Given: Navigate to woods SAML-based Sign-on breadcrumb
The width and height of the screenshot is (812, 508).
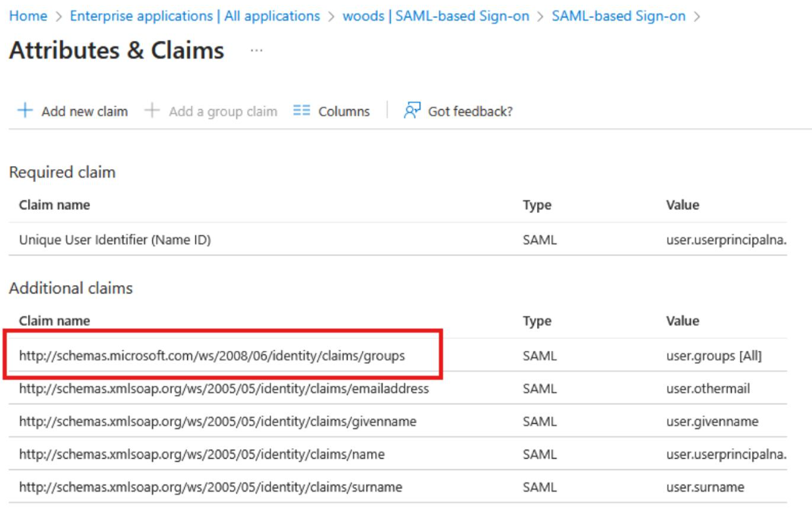Looking at the screenshot, I should click(436, 16).
